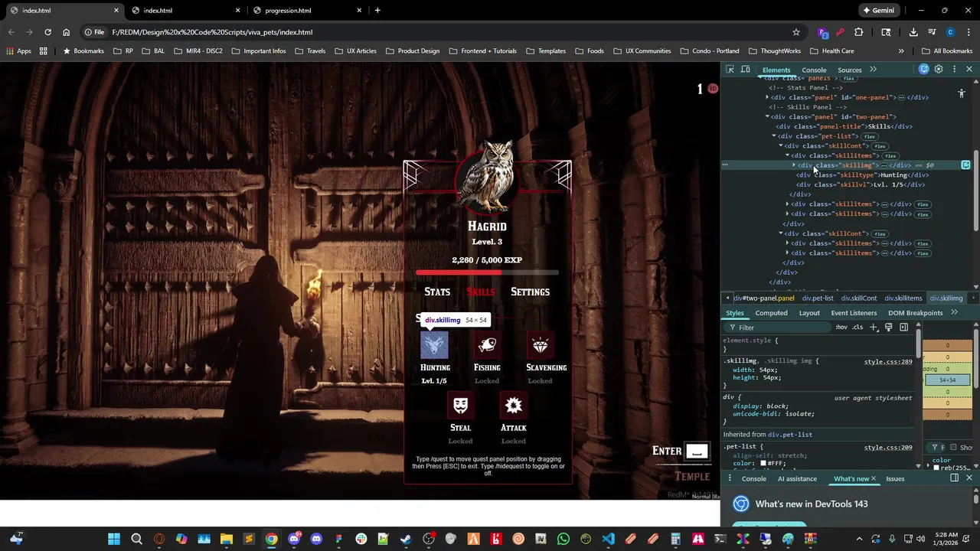Open the Stats tab in pet panel

[x=437, y=292]
